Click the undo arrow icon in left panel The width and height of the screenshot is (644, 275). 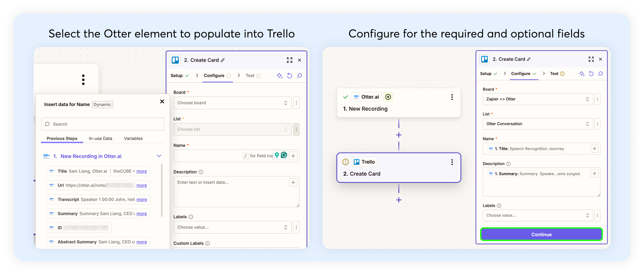click(x=290, y=76)
